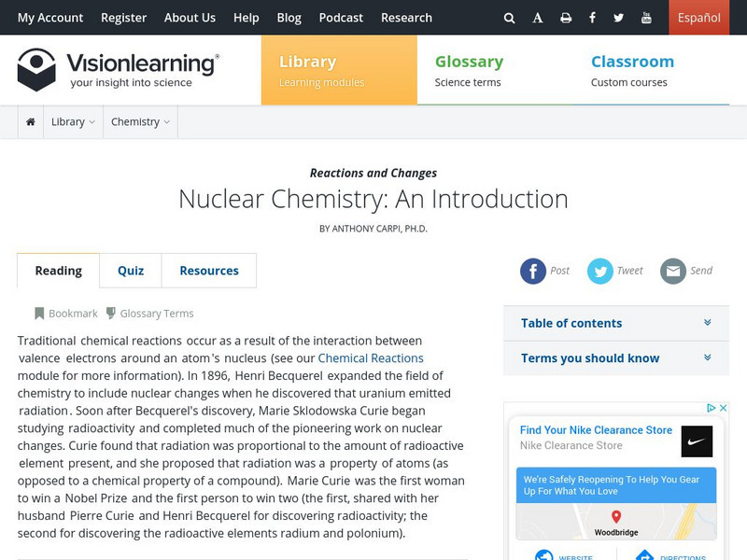Image resolution: width=747 pixels, height=560 pixels.
Task: Open the Library breadcrumb dropdown
Action: coord(73,122)
